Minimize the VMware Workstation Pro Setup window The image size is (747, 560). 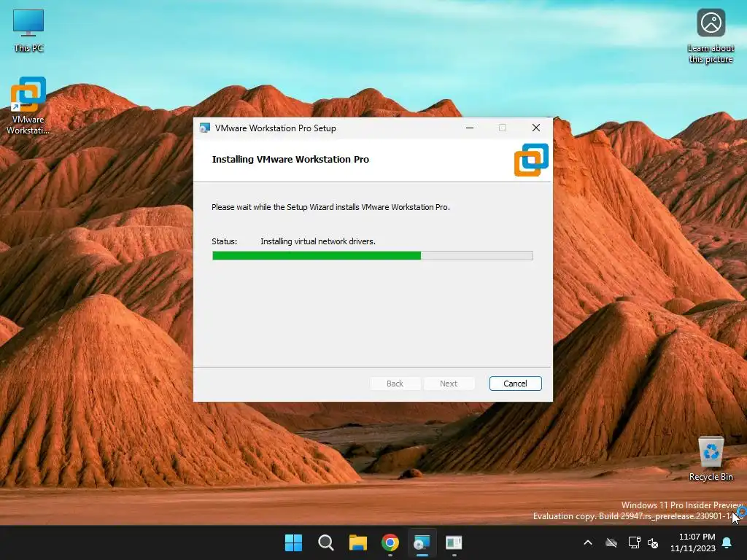470,128
